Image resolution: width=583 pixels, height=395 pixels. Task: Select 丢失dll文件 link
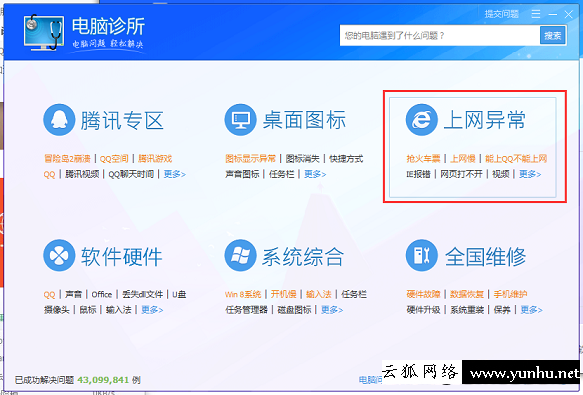tap(143, 294)
